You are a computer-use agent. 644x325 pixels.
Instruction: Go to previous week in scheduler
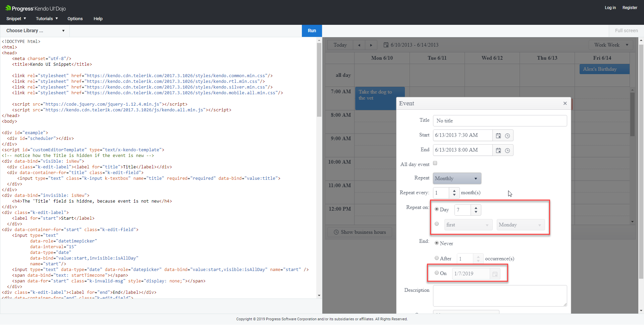pos(359,45)
